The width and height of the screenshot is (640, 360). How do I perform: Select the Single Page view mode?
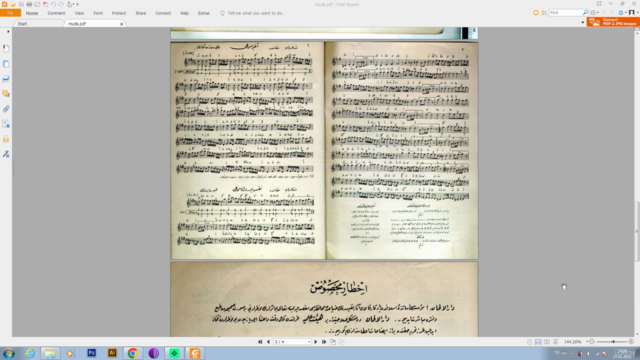pyautogui.click(x=529, y=342)
